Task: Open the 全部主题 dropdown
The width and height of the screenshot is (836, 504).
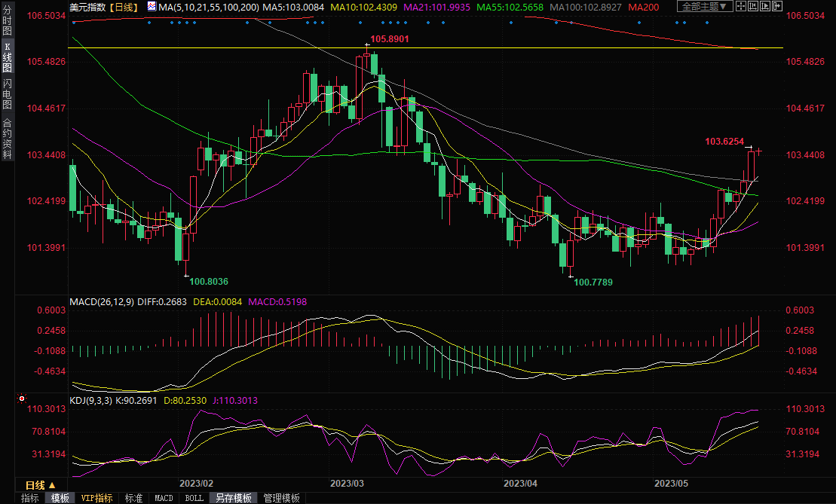Action: coord(705,7)
